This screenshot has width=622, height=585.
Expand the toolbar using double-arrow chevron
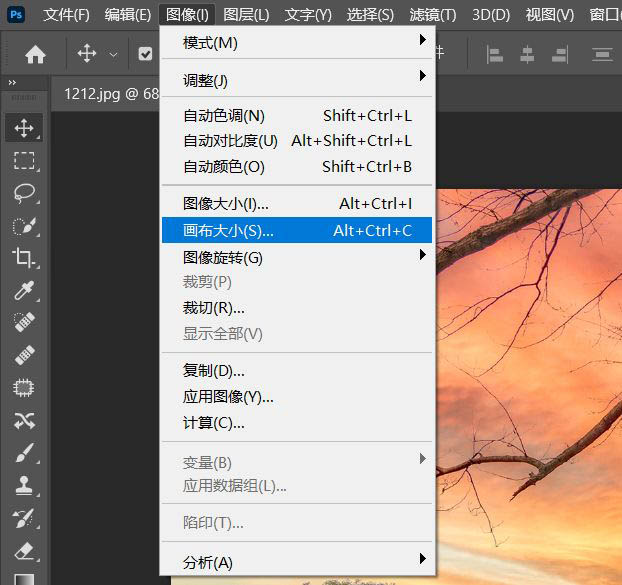(12, 82)
